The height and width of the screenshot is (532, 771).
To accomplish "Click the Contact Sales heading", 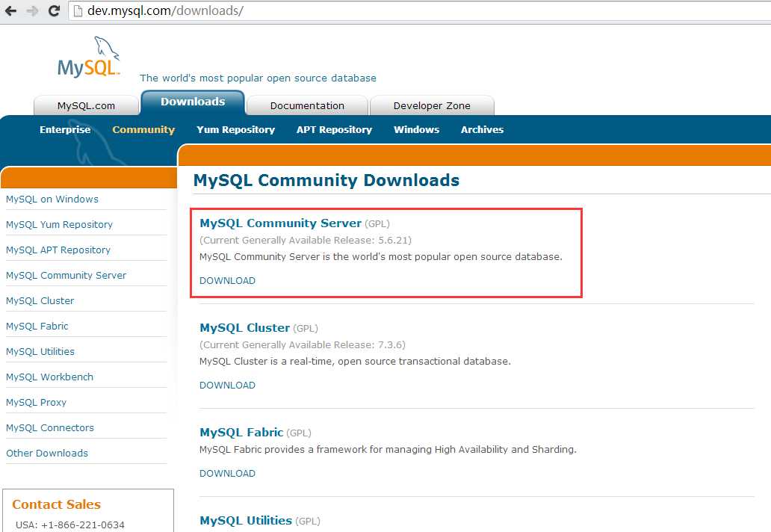I will pos(56,504).
